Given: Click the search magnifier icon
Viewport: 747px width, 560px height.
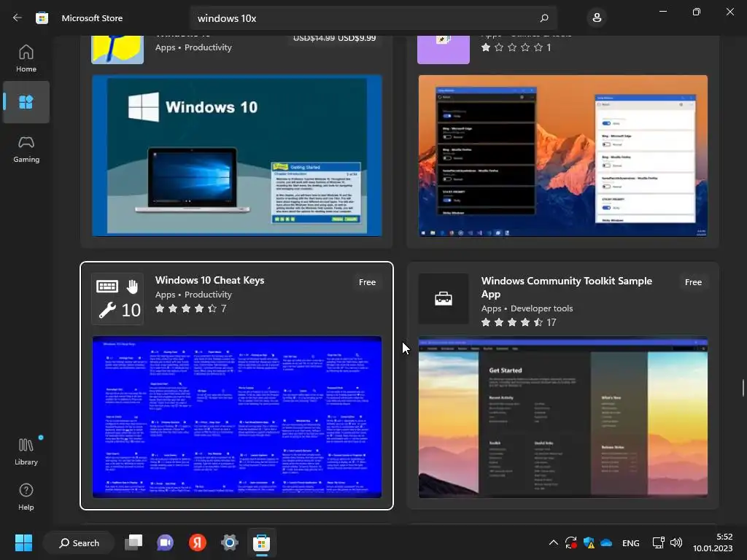Looking at the screenshot, I should click(x=544, y=18).
